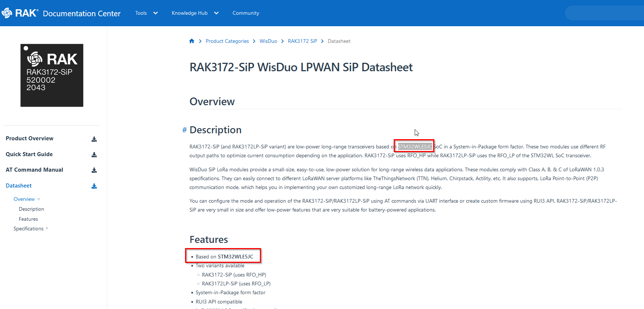
Task: Click the RAK3172-SiP chip image
Action: click(x=52, y=75)
